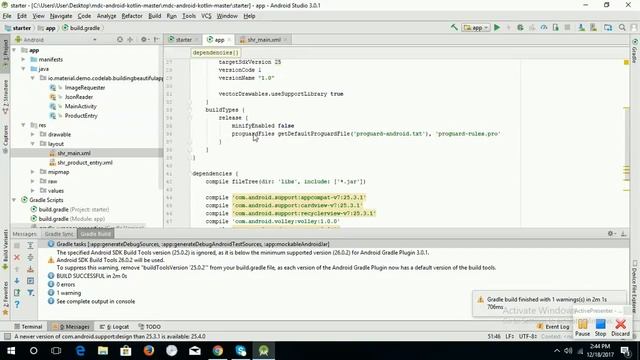Click the Messages panel settings gear icon

click(611, 233)
